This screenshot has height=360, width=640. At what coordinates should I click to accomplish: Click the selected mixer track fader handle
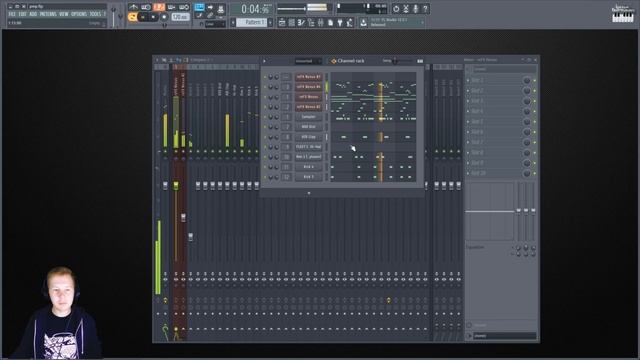pyautogui.click(x=176, y=186)
